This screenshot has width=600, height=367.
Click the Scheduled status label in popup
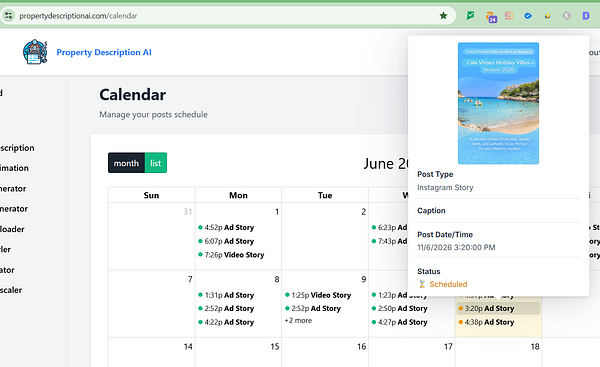[448, 284]
